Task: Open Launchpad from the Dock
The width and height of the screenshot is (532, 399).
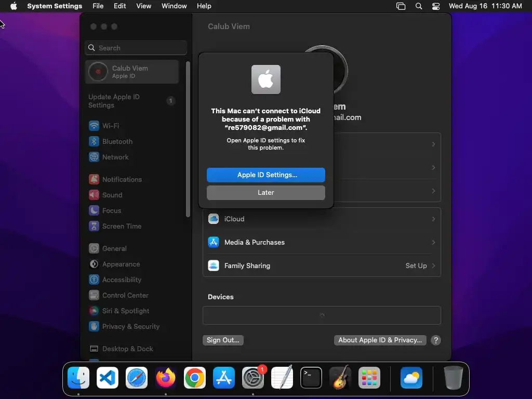Action: pyautogui.click(x=369, y=378)
